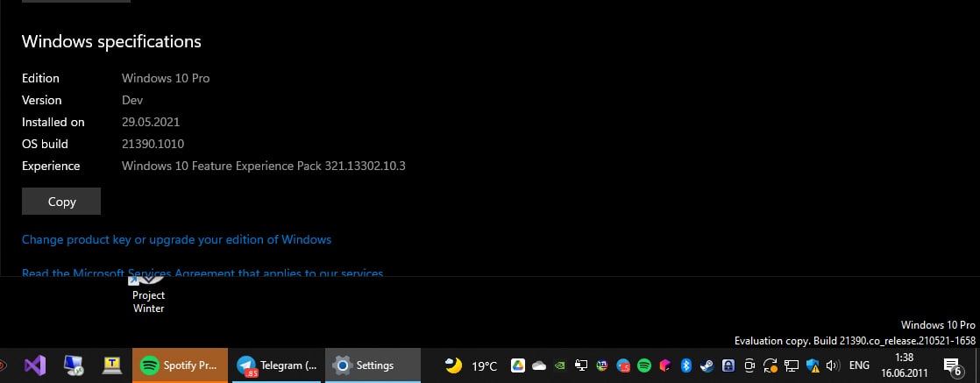Click the Copy button under Windows specifications
Screen dimensions: 980x383
pos(61,202)
